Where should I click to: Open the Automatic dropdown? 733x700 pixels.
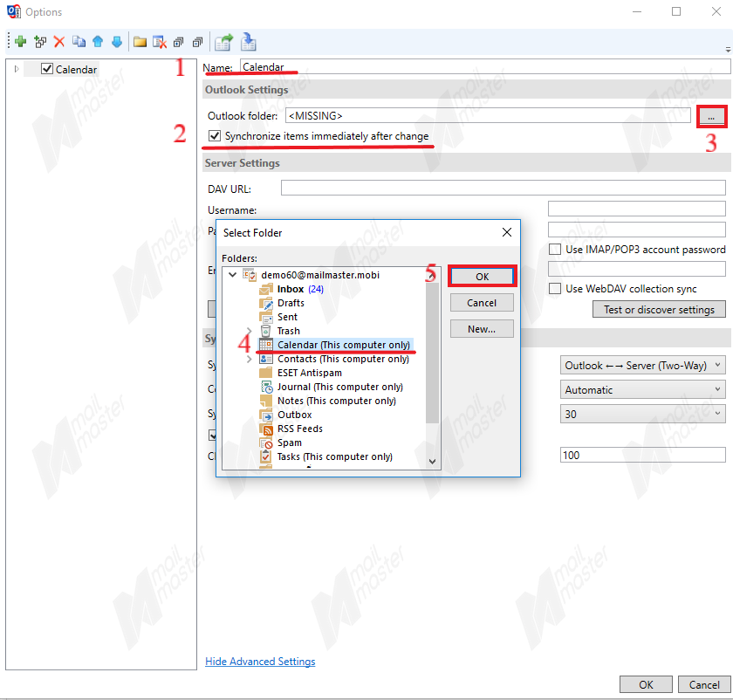click(642, 390)
